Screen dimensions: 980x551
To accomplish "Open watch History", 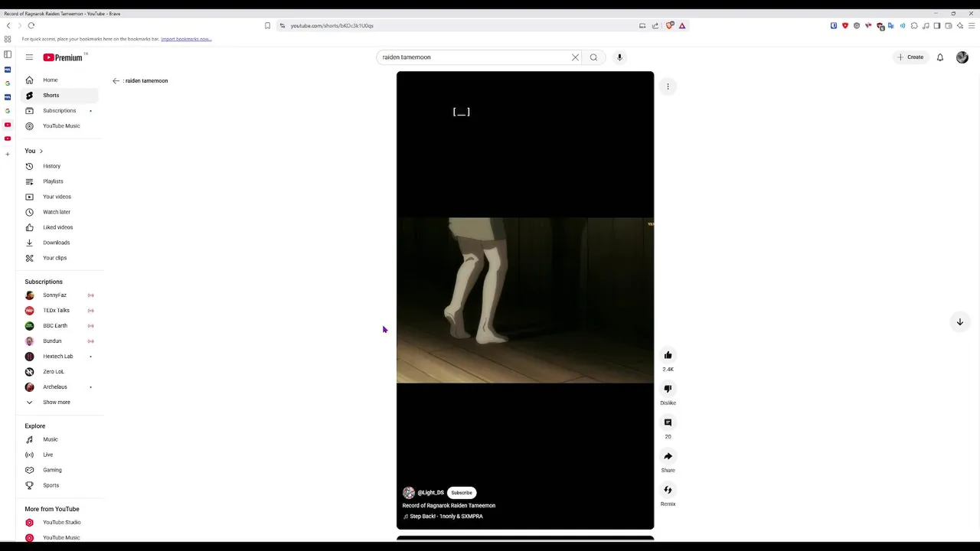I will 60,166.
